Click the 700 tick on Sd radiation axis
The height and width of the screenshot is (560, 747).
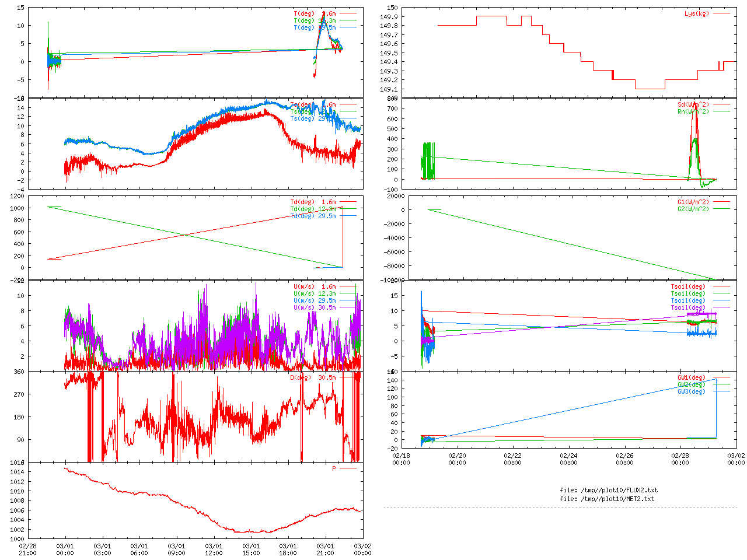tap(392, 108)
